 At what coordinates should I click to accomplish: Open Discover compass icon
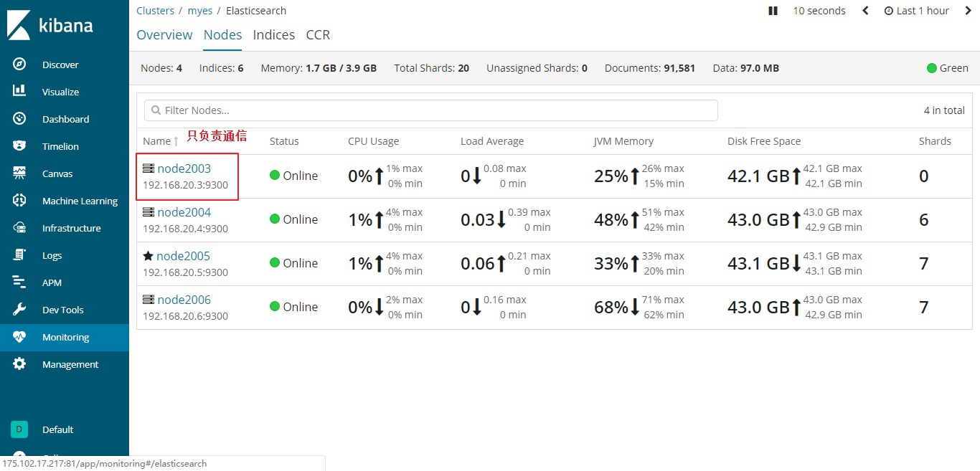click(19, 65)
